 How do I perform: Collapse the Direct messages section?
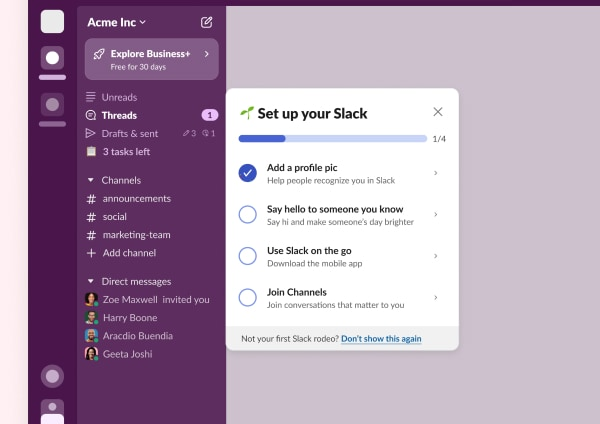coord(91,282)
